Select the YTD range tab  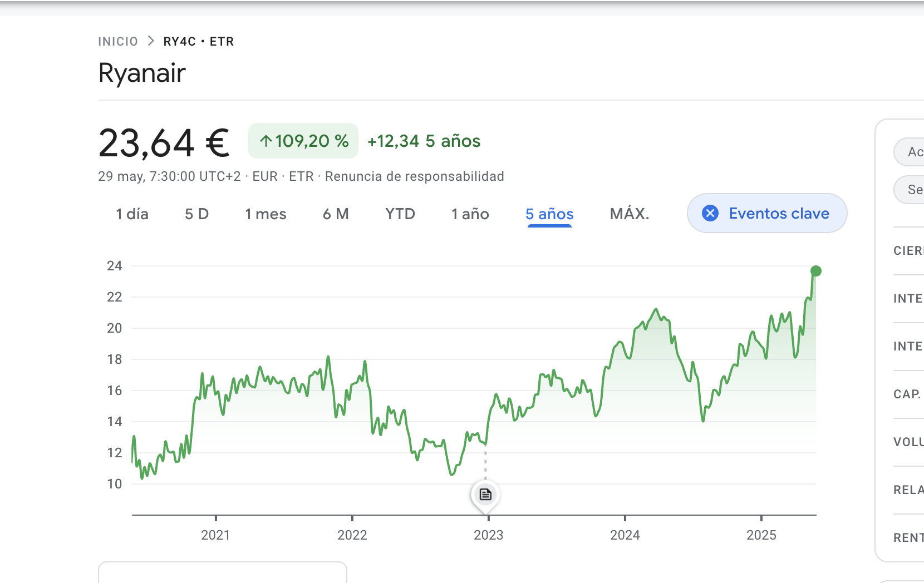coord(400,214)
